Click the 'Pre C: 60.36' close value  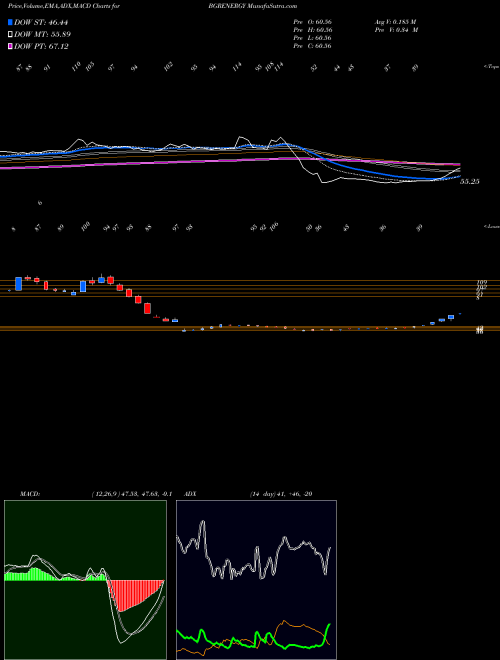[313, 46]
